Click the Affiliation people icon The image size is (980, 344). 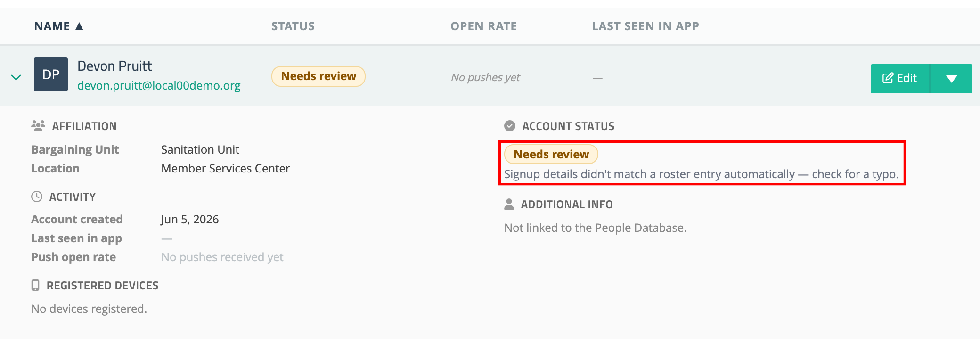(x=38, y=126)
